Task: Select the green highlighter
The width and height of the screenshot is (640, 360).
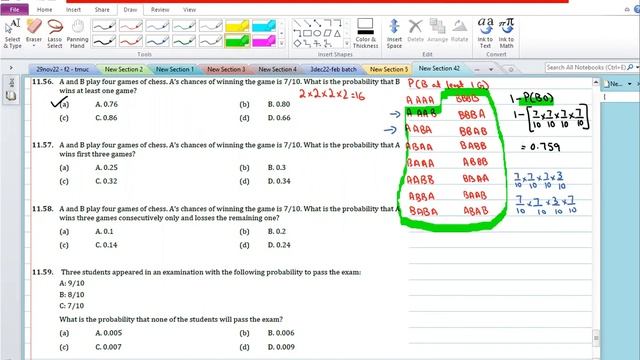Action: click(x=237, y=40)
